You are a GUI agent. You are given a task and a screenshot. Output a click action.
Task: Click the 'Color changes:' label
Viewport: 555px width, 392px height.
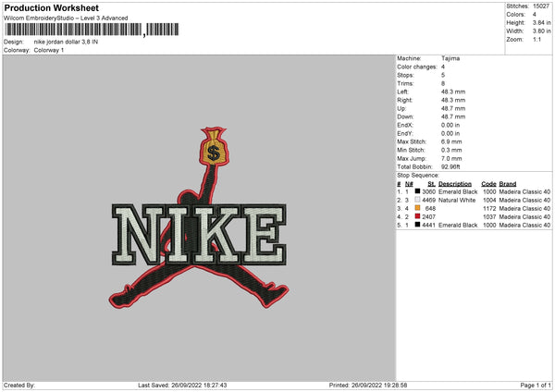(416, 67)
